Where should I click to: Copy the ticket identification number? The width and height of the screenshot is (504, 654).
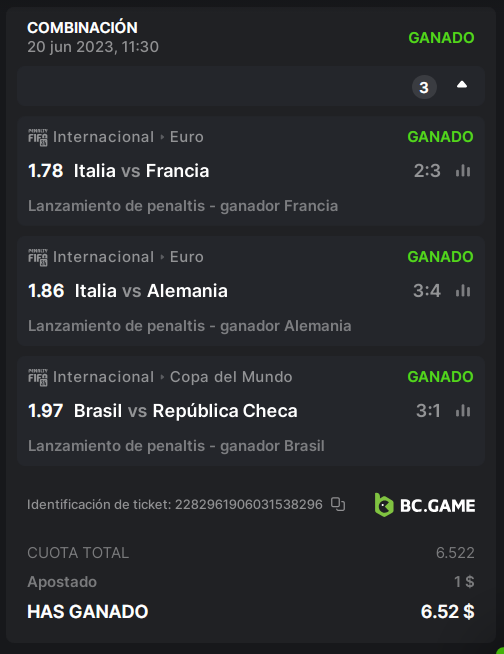[x=338, y=504]
